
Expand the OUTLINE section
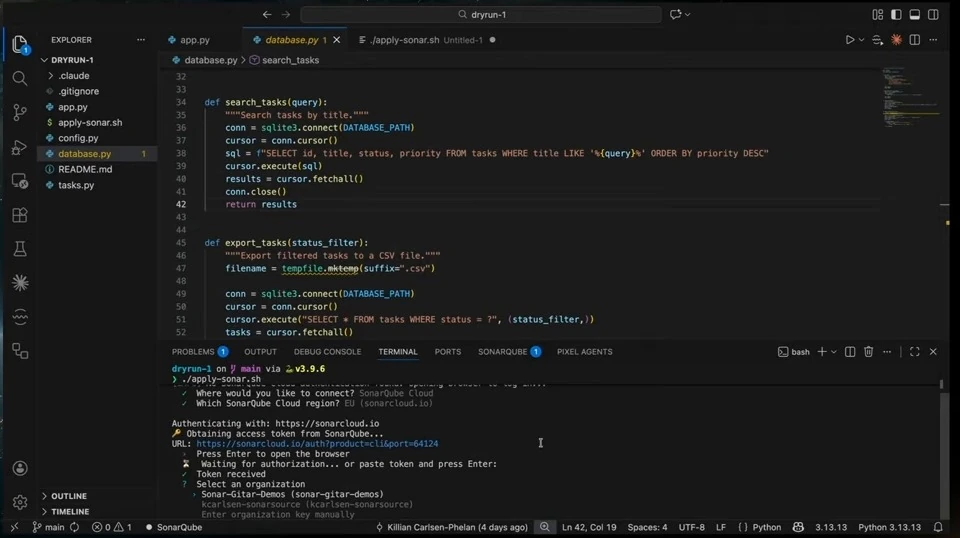tap(69, 496)
